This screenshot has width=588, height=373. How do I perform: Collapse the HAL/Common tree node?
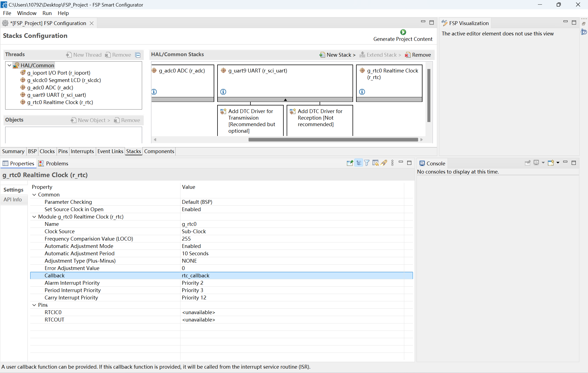[x=9, y=65]
